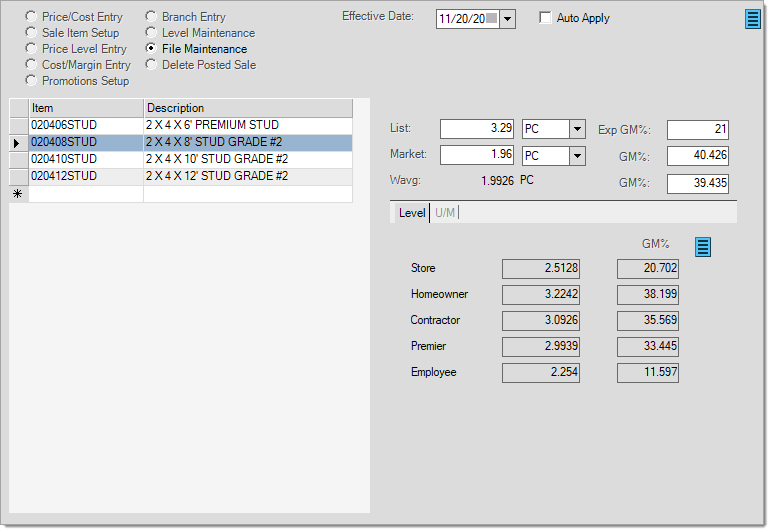This screenshot has width=771, height=532.
Task: Click the Premier price field 2.9939
Action: coord(541,347)
